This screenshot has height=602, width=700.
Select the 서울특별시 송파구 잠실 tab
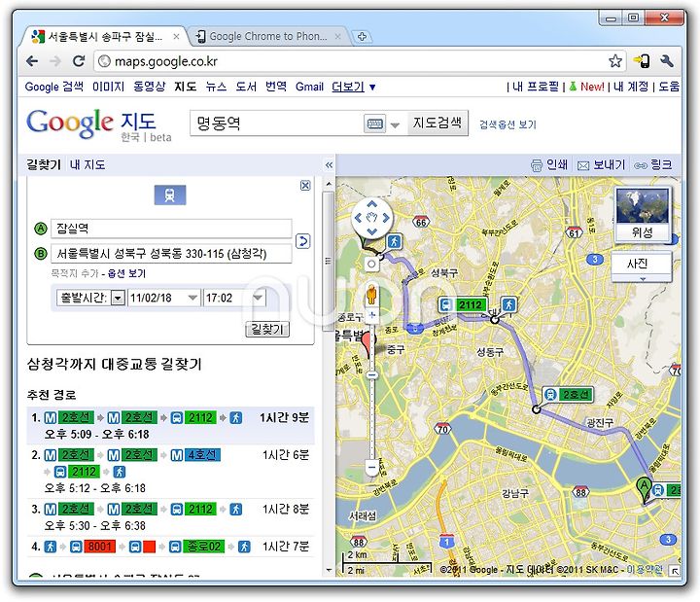104,37
